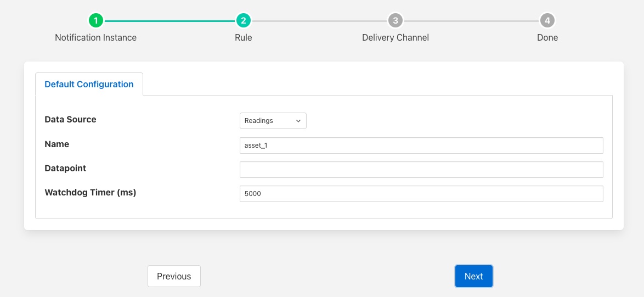Click into the empty Datapoint field
This screenshot has width=644, height=297.
421,170
